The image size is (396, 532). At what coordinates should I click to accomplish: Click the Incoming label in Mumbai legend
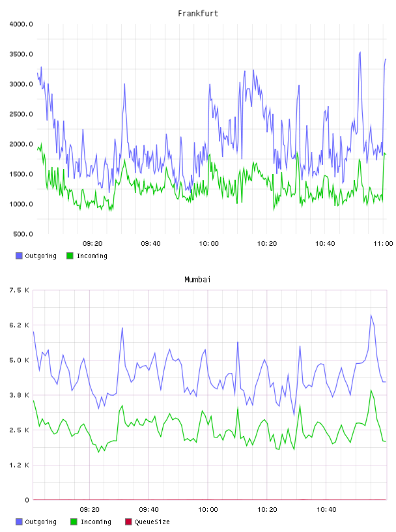pos(96,522)
